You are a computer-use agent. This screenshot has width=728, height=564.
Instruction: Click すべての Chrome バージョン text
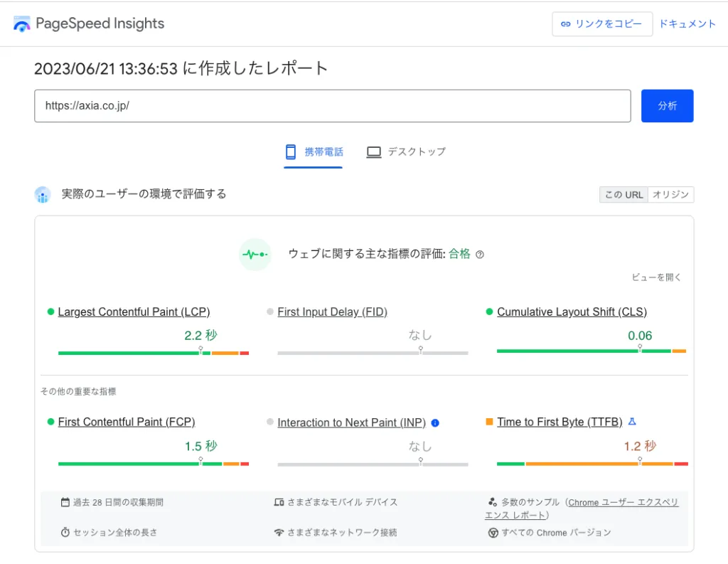(x=556, y=533)
